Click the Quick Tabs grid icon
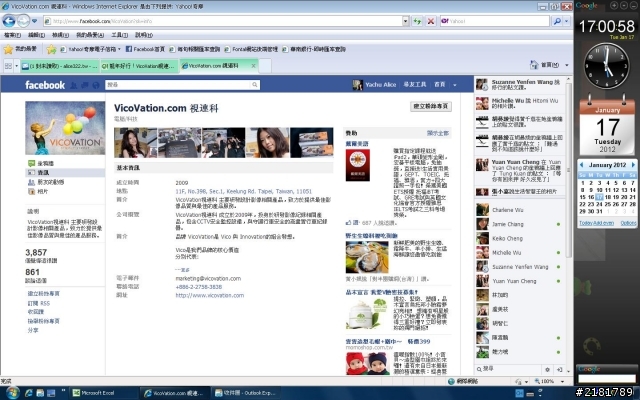The image size is (640, 400). click(x=8, y=65)
